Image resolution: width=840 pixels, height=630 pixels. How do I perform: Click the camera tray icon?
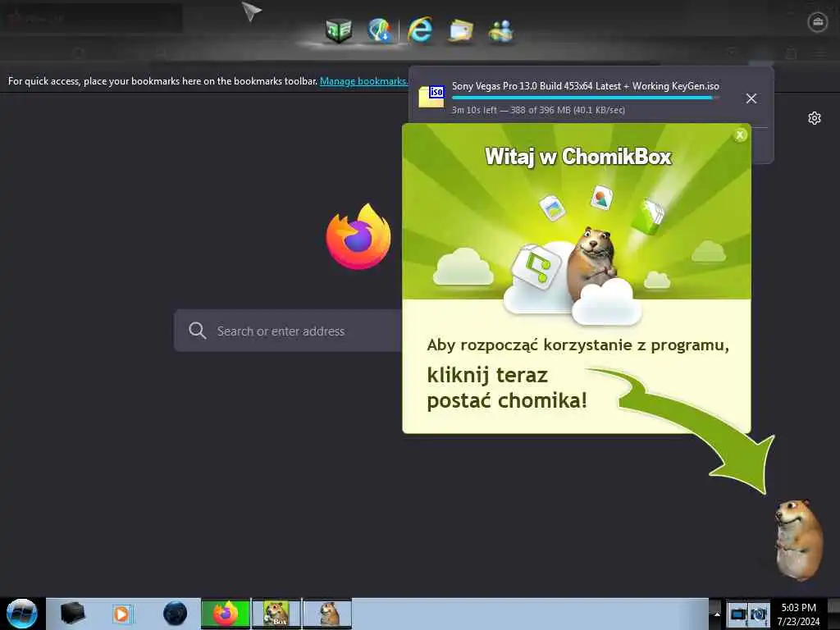point(759,614)
